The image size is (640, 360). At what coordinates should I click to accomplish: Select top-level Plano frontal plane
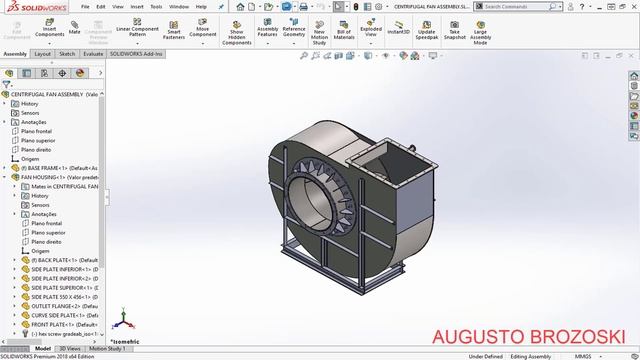coord(36,131)
